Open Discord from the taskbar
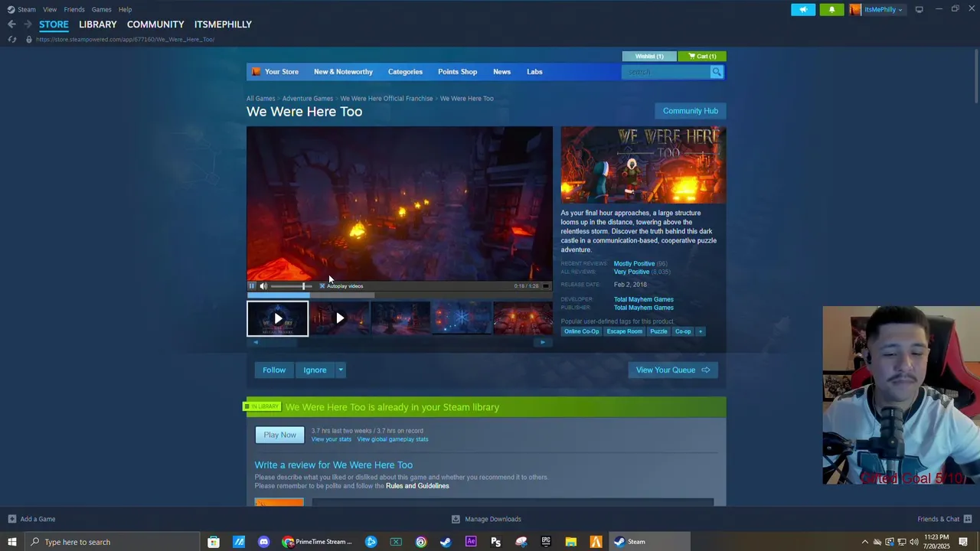Screen dimensions: 980x551 264,542
